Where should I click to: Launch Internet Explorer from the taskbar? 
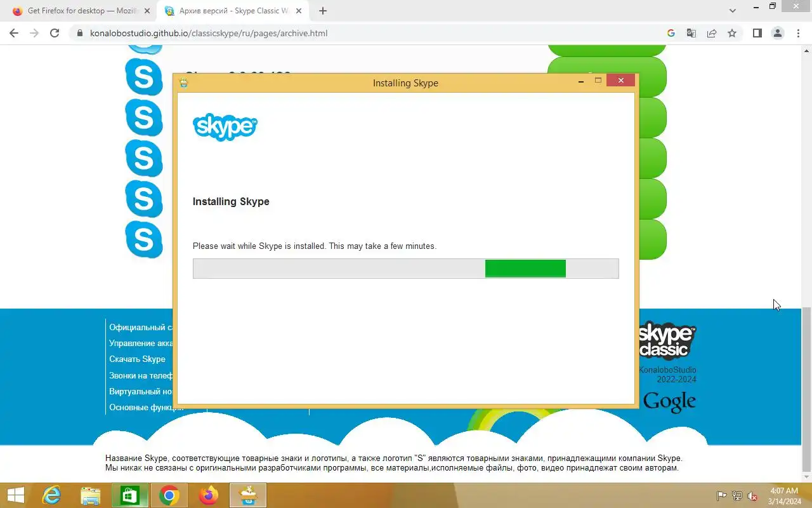tap(51, 495)
